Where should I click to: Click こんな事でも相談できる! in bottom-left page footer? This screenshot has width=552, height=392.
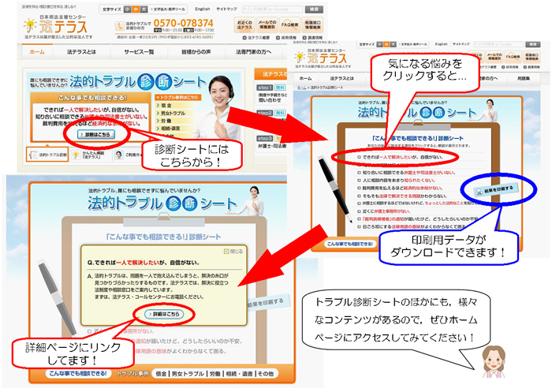coord(78,373)
